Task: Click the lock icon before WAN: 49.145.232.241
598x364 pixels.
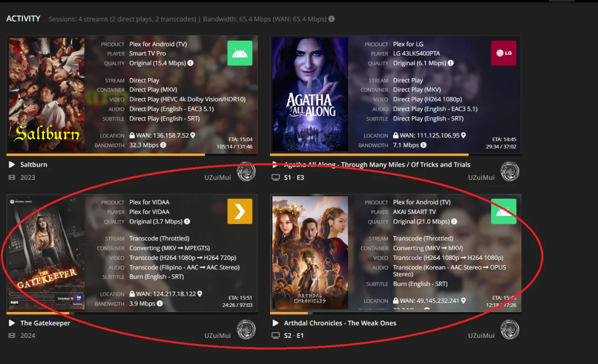Action: [396, 301]
